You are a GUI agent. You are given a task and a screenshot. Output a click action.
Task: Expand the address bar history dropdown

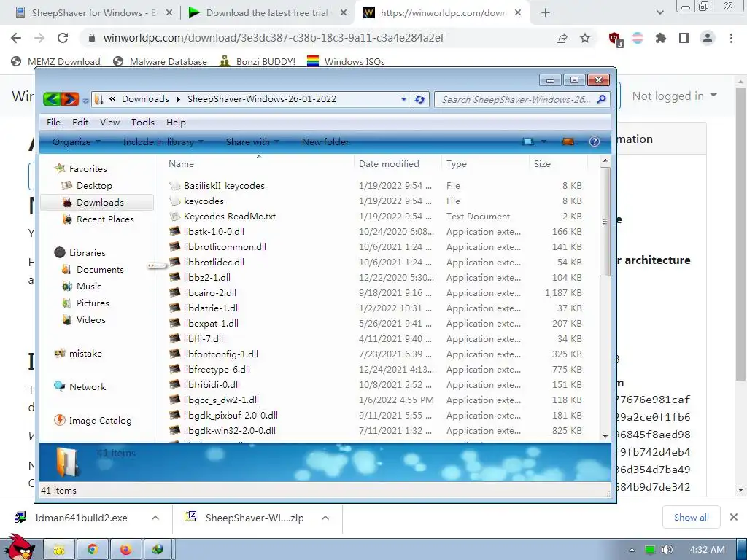[x=403, y=99]
